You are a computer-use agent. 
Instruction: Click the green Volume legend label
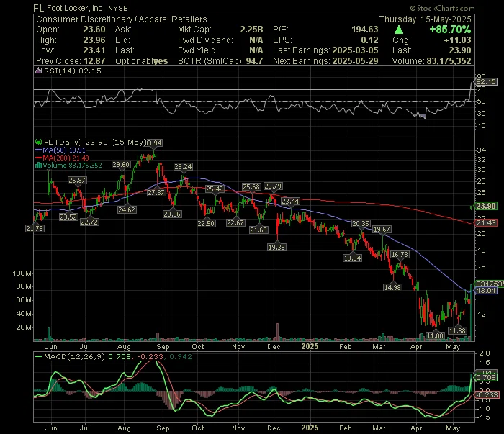coord(72,166)
